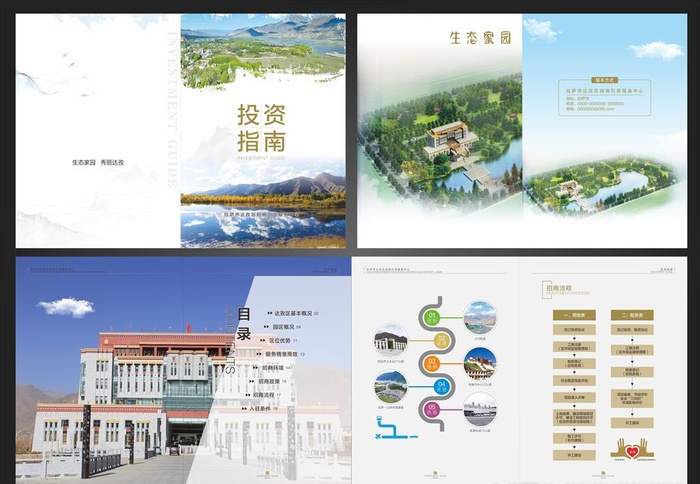This screenshot has height=484, width=700.
Task: Click the large aerial park rendering
Action: tap(442, 143)
